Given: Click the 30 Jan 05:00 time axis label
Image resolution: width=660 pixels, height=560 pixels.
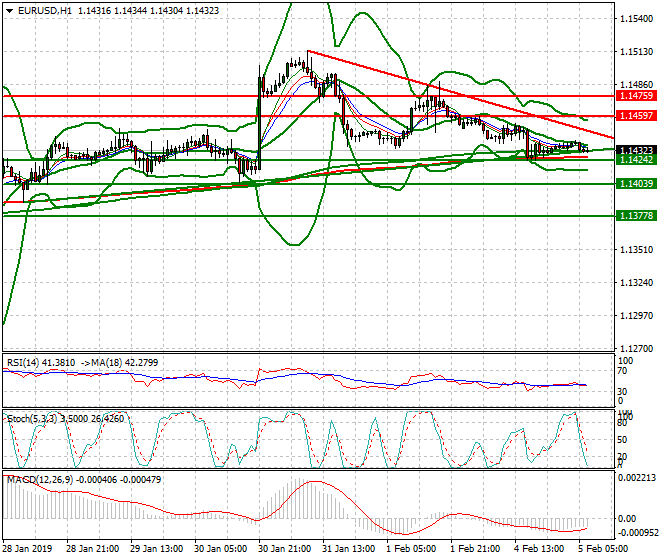Looking at the screenshot, I should pos(221,549).
